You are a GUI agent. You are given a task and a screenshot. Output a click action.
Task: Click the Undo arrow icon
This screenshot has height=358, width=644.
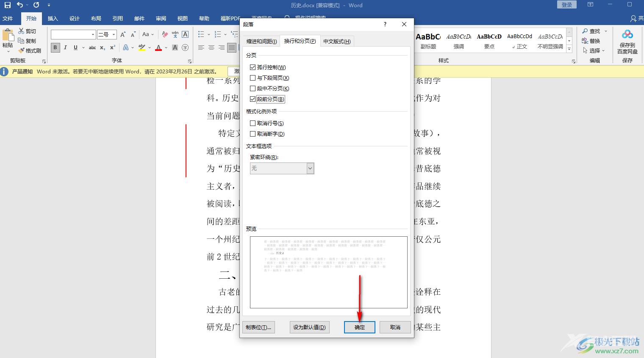tap(20, 5)
